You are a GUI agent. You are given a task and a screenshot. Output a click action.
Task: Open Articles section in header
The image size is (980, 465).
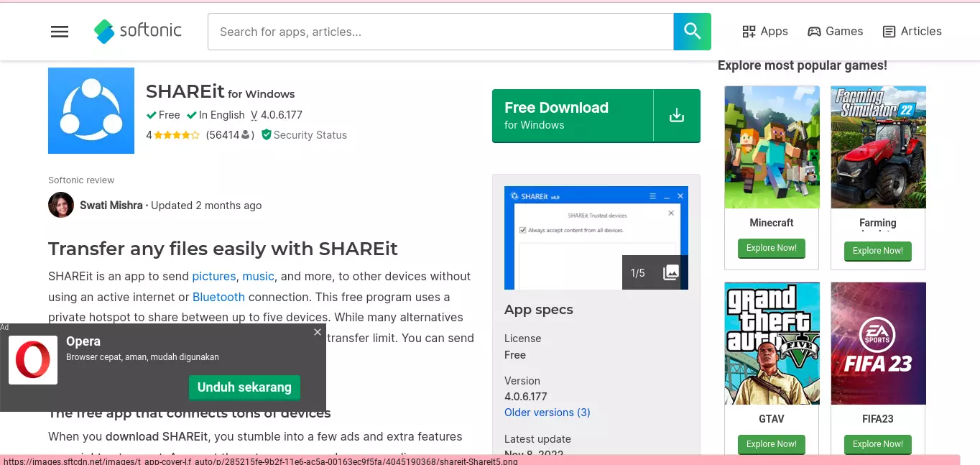coord(912,32)
